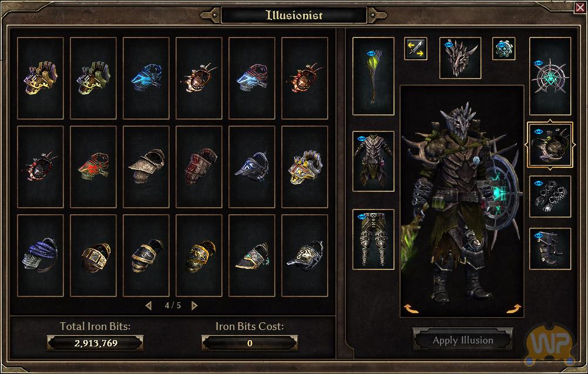Viewport: 588px width, 374px height.
Task: Select the spiked helmet equipment slot
Action: tap(460, 58)
